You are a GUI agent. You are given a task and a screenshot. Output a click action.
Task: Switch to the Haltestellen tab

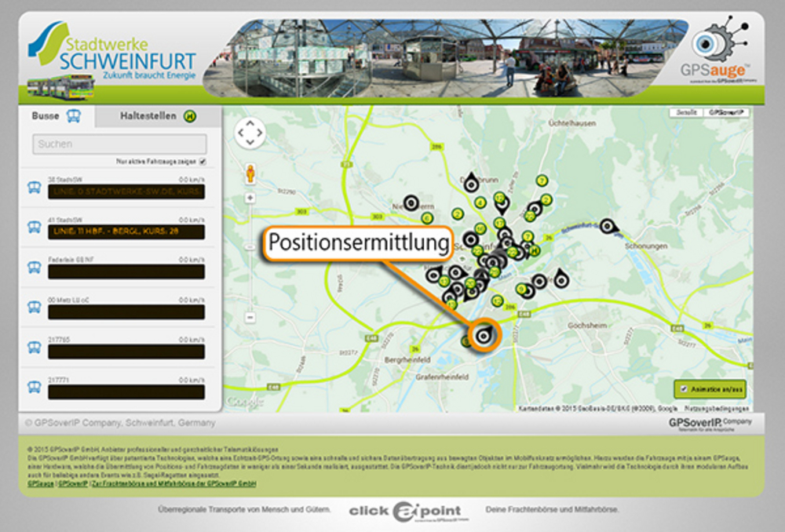pyautogui.click(x=159, y=116)
